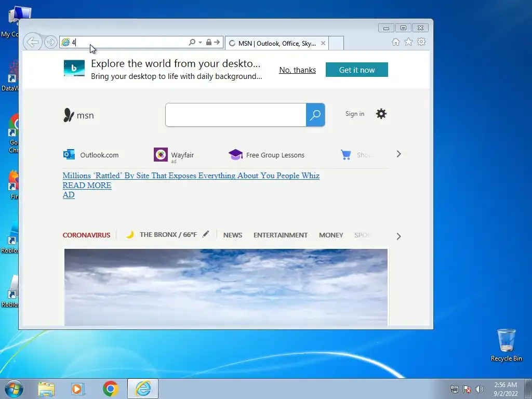Edit weather location pencil icon
The image size is (532, 399).
coord(206,234)
